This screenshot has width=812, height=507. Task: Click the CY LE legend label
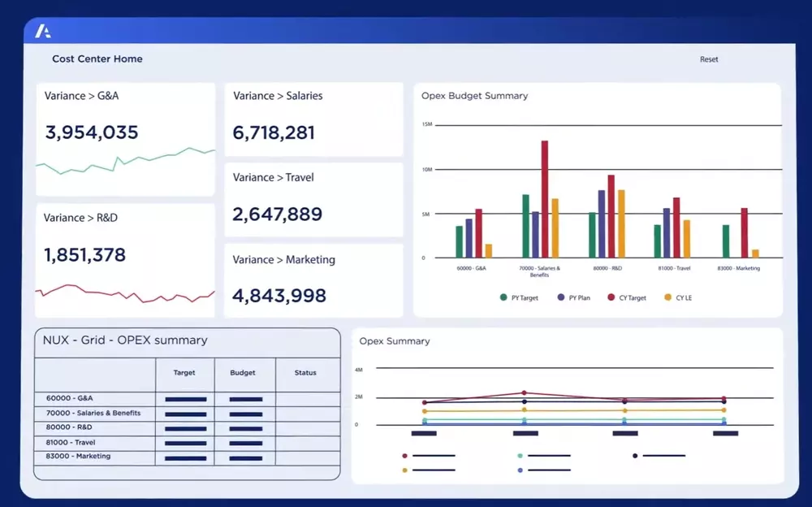(684, 297)
